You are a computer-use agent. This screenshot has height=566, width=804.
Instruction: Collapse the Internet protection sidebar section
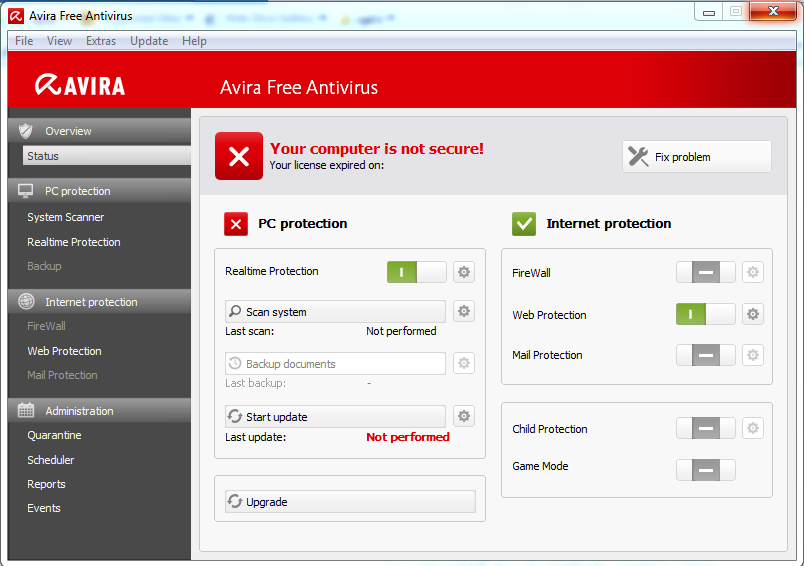[x=99, y=302]
